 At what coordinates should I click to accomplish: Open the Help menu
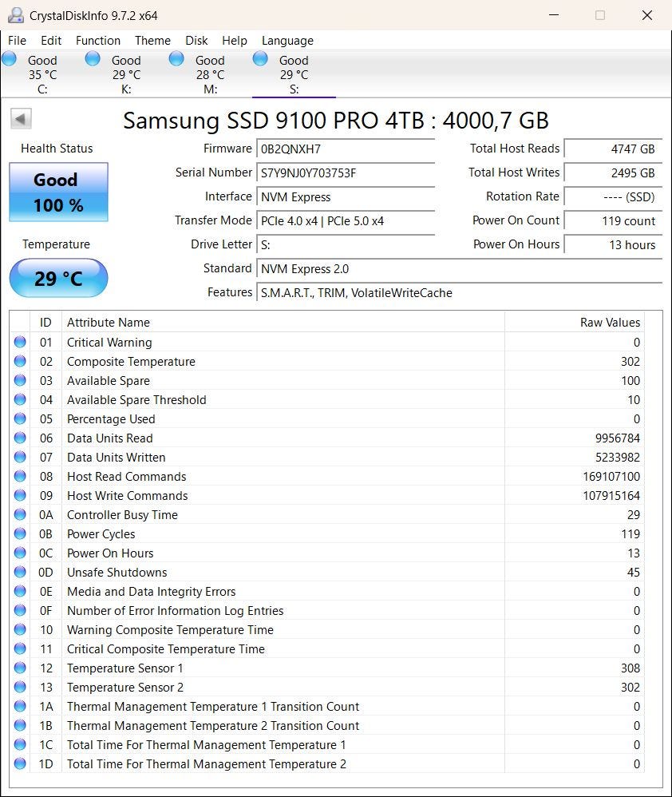[234, 41]
